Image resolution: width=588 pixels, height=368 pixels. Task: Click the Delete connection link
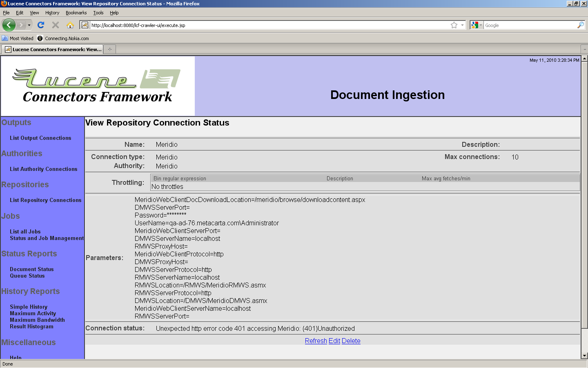tap(351, 341)
